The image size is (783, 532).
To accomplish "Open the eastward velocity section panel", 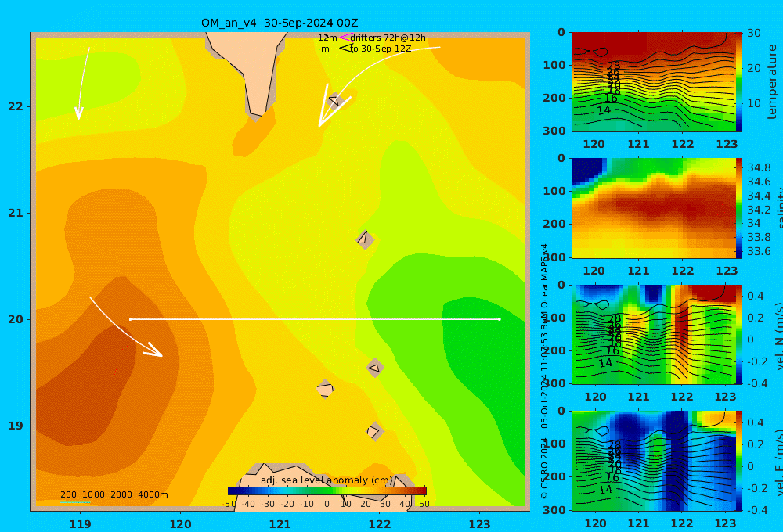I will coord(653,461).
